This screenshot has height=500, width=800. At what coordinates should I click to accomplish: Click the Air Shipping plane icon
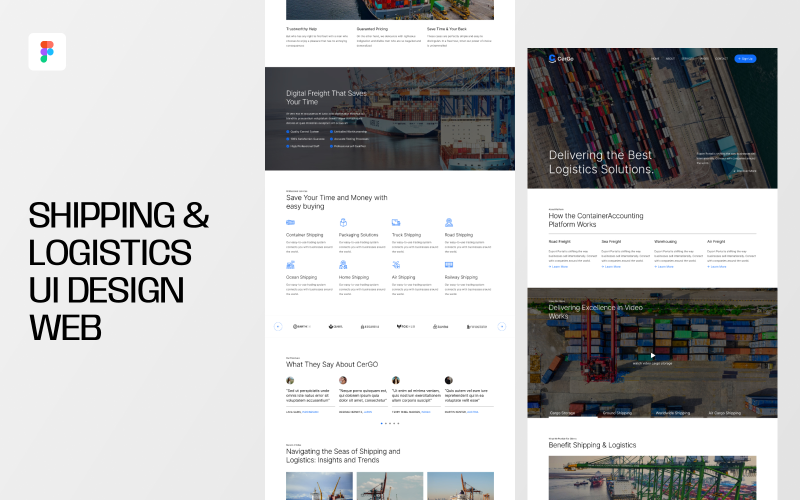click(x=397, y=264)
